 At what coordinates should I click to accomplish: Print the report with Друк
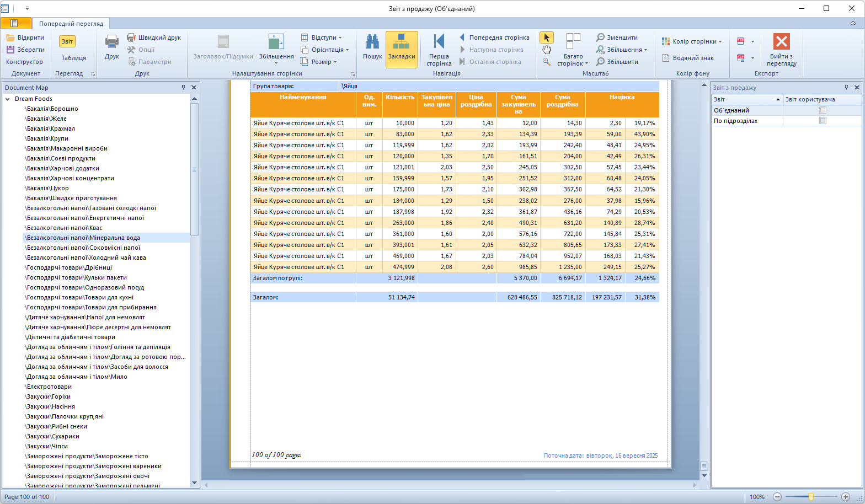click(x=112, y=47)
